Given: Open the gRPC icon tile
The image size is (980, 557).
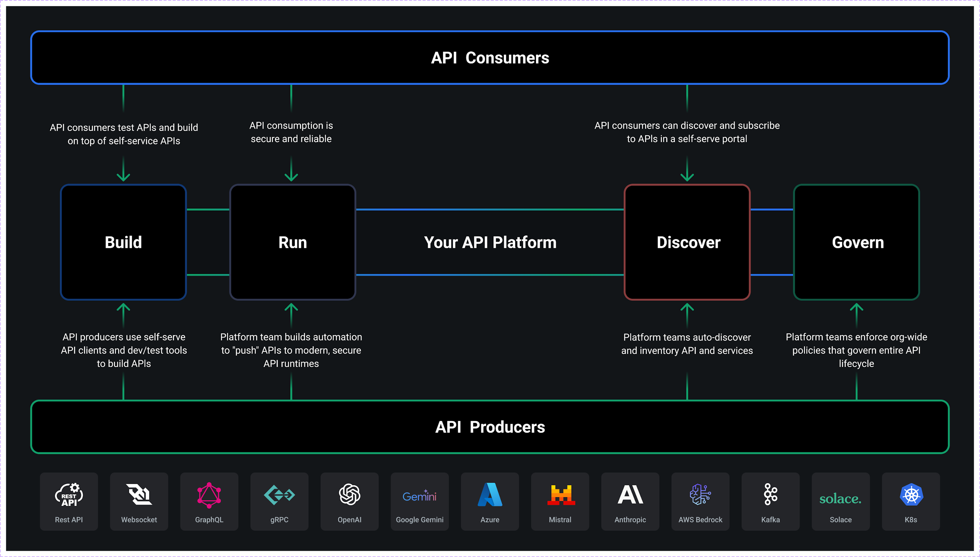Looking at the screenshot, I should coord(279,501).
